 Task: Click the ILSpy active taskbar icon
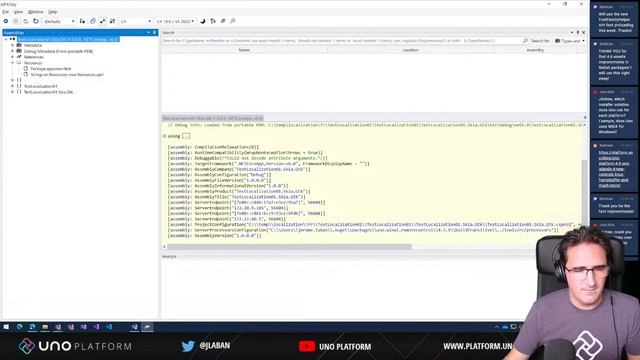point(147,327)
